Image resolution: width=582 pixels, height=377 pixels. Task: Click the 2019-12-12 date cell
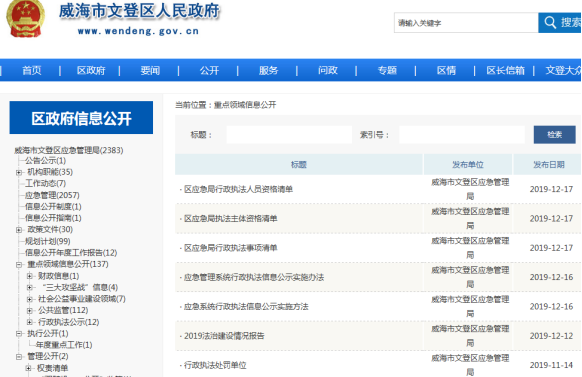coord(551,336)
